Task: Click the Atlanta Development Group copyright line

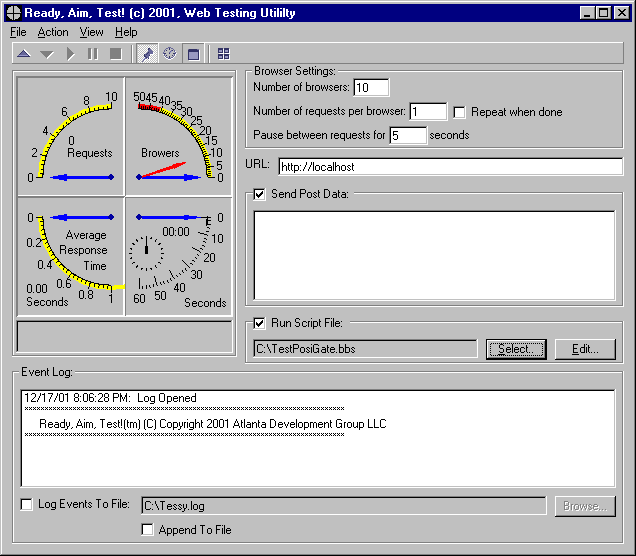Action: [213, 424]
